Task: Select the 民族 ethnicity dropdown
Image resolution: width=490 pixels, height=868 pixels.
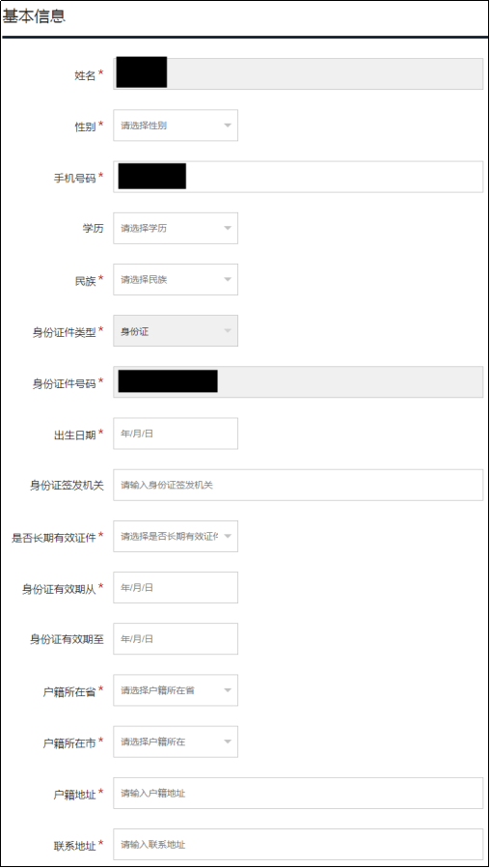Action: [176, 280]
